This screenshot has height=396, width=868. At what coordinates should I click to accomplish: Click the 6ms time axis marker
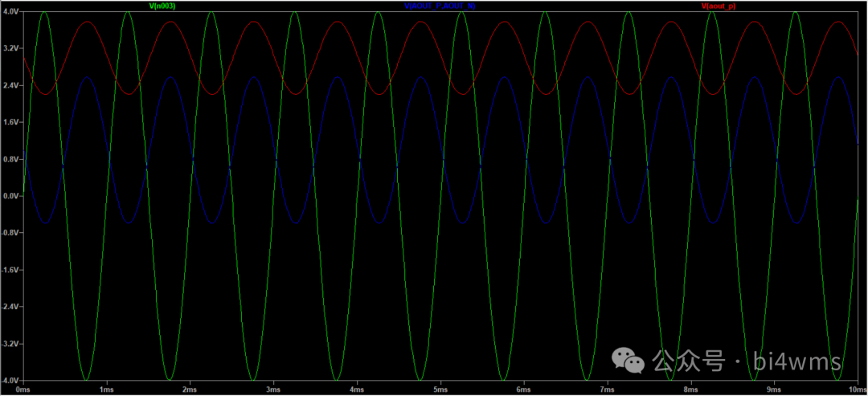[523, 390]
